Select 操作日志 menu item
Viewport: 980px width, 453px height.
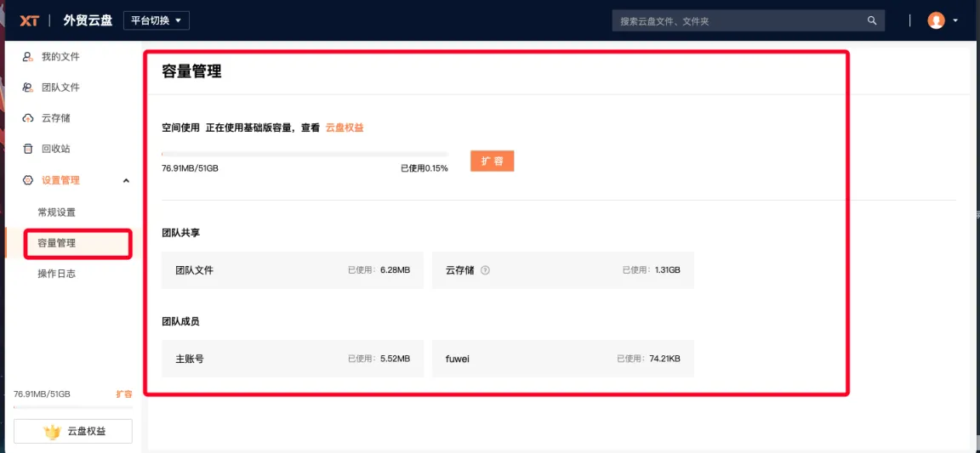coord(57,274)
